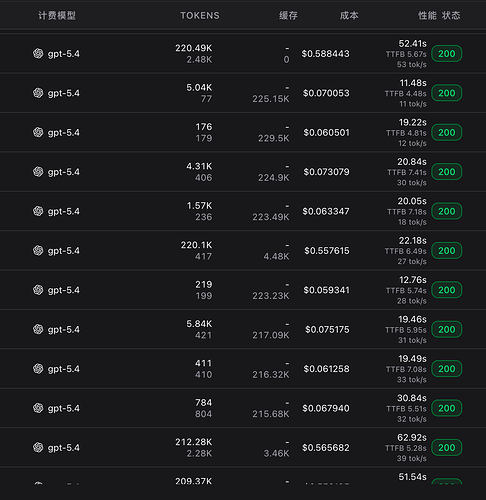Click the 200 status badge in the 20.84s row
Image resolution: width=486 pixels, height=500 pixels.
coord(447,172)
